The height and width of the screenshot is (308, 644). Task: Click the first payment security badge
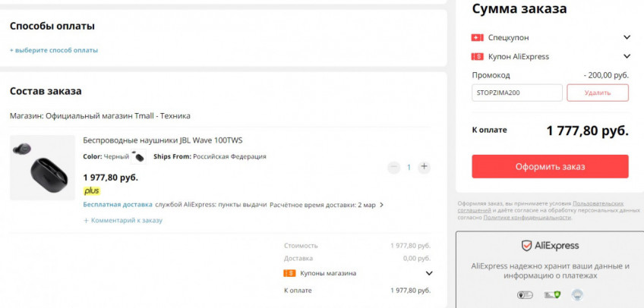(x=525, y=295)
